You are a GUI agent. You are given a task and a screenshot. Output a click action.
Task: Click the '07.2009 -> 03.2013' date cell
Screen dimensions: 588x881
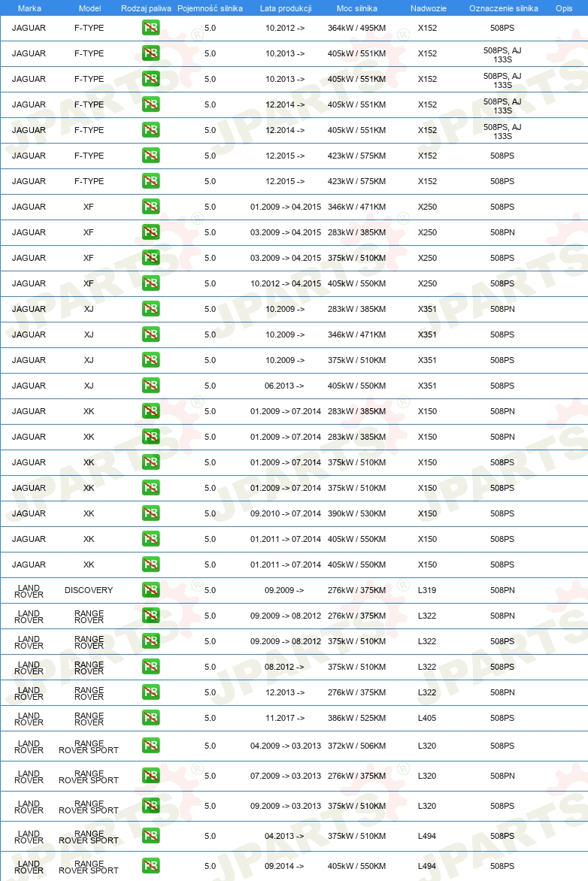(x=286, y=776)
